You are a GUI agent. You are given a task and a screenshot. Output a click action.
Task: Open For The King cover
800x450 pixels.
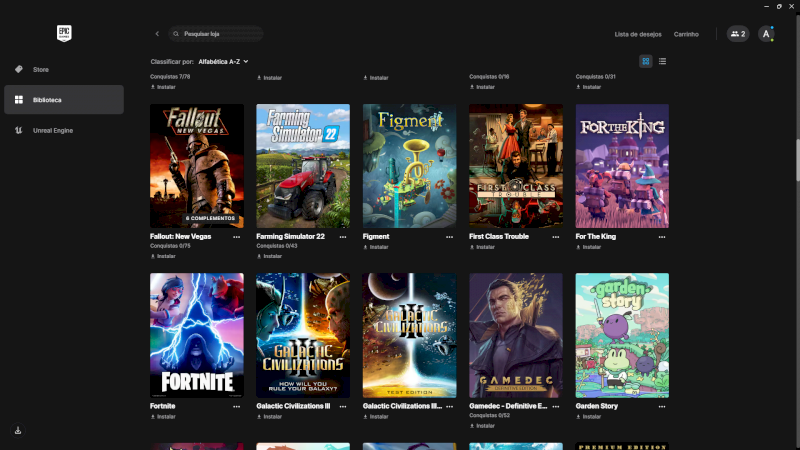[x=622, y=166]
